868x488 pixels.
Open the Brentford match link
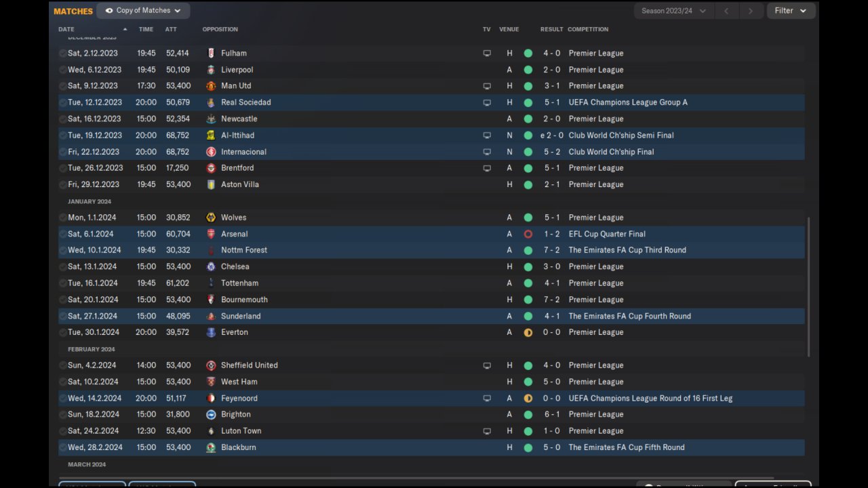point(237,168)
